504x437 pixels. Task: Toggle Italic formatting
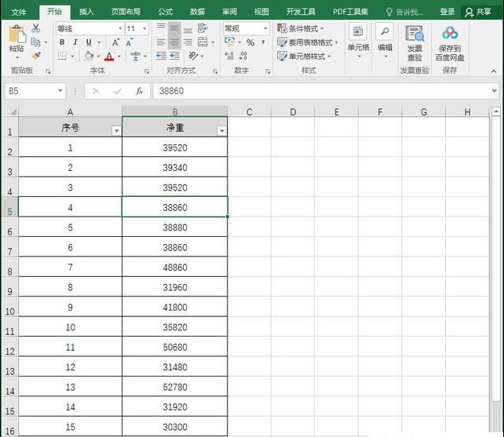coord(75,42)
